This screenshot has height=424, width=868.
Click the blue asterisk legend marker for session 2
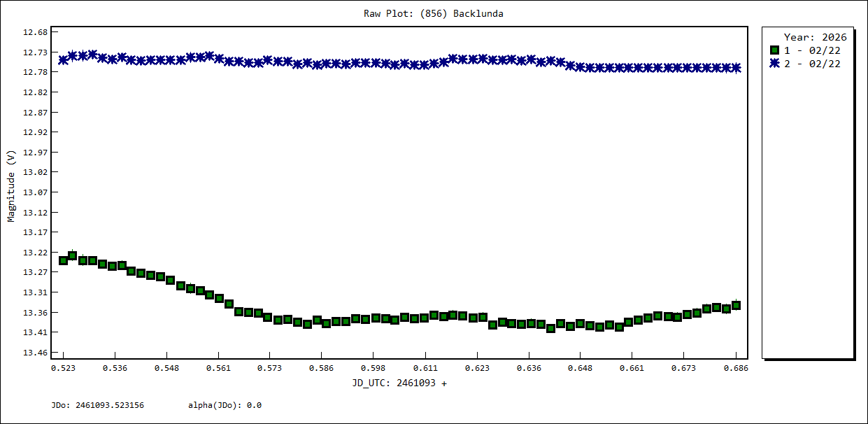point(774,64)
